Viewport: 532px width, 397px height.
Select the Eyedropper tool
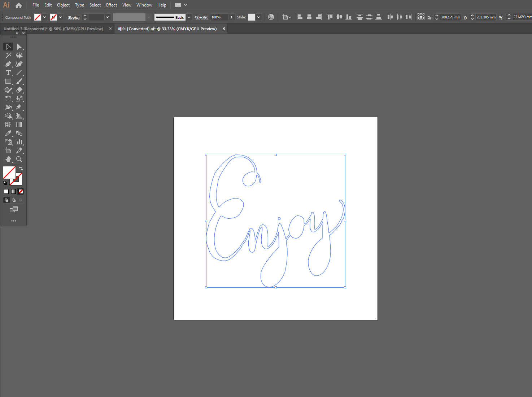8,133
